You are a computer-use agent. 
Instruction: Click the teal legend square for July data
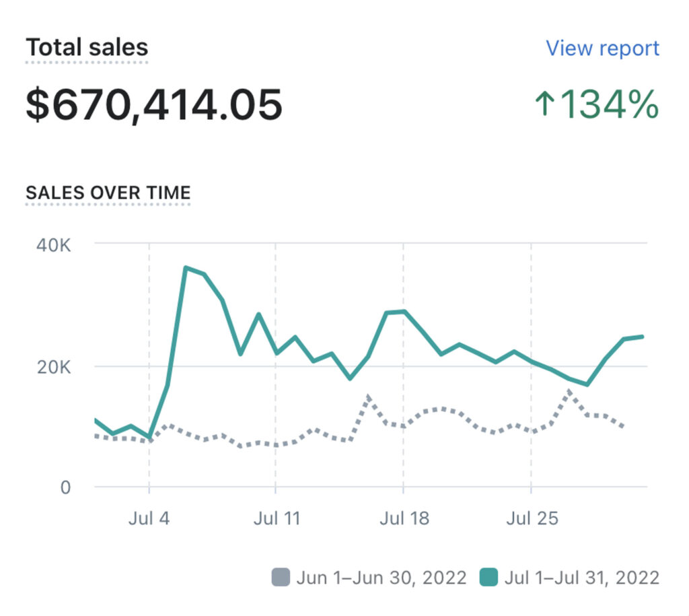tap(488, 578)
